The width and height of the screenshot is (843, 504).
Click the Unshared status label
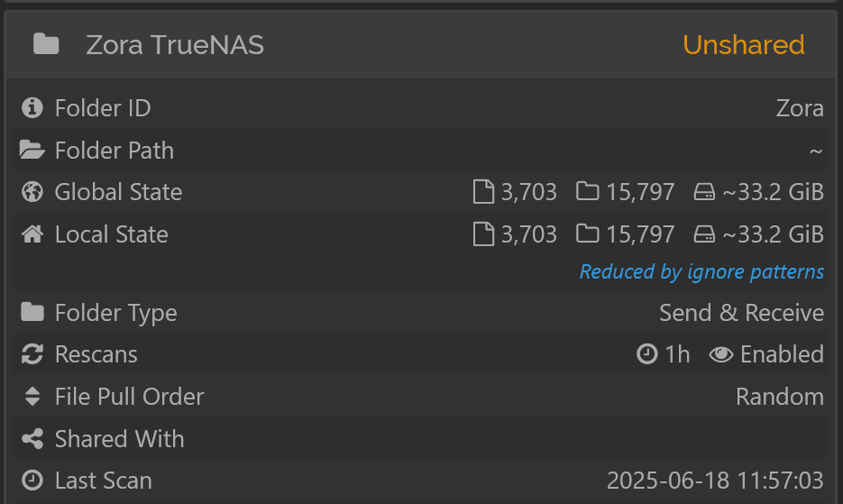(744, 45)
